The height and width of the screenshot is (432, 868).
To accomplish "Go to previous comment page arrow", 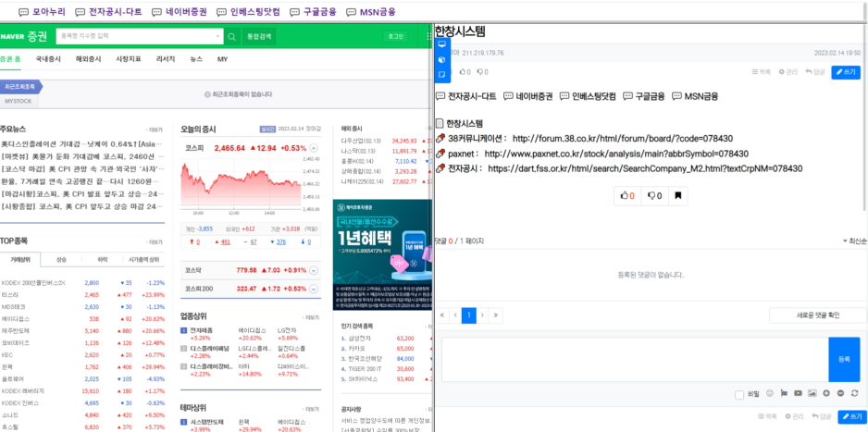I will click(x=455, y=315).
